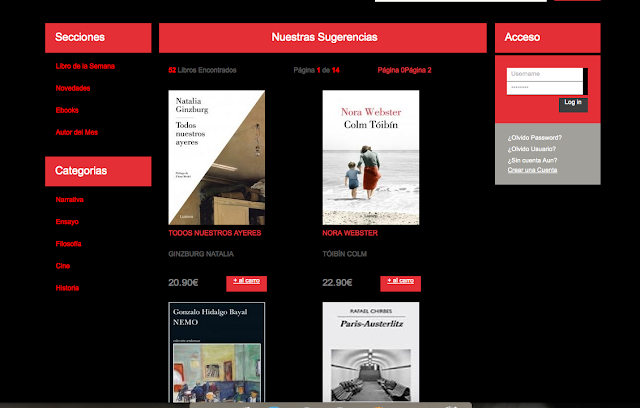Click Crear una Cuenta link
Viewport: 640px width, 408px height.
point(532,170)
